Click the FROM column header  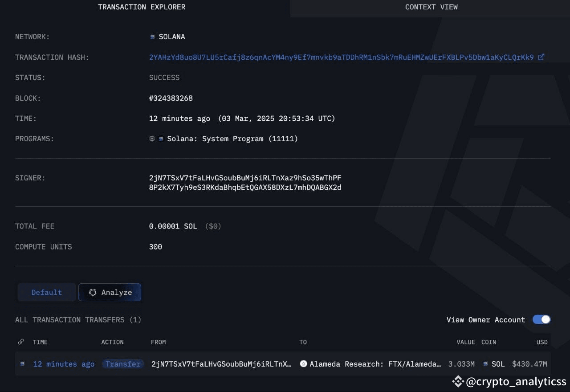point(158,342)
